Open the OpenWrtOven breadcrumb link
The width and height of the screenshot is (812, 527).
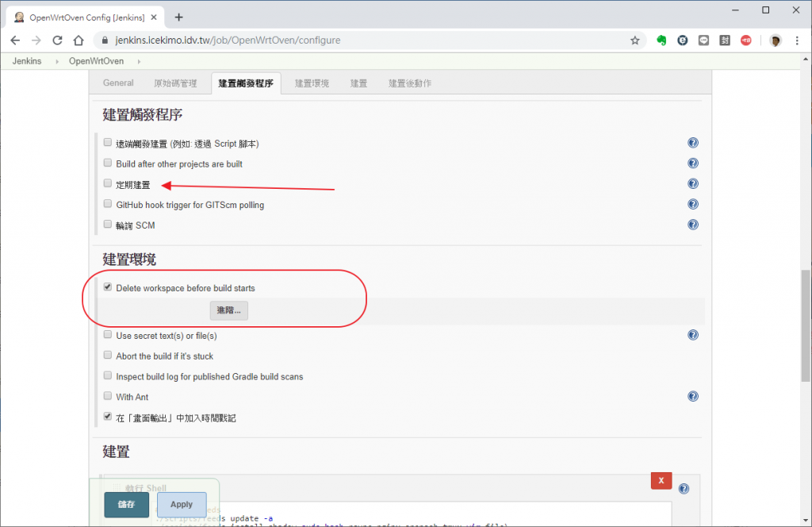click(96, 61)
